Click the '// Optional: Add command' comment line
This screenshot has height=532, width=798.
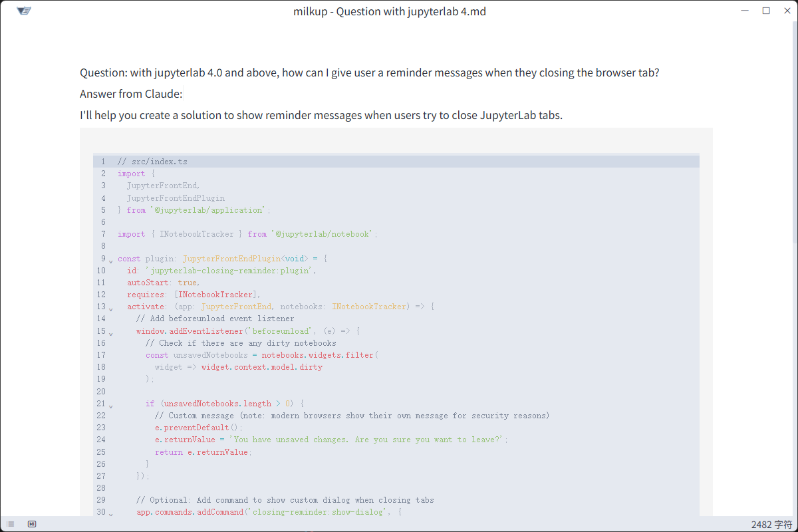point(285,500)
